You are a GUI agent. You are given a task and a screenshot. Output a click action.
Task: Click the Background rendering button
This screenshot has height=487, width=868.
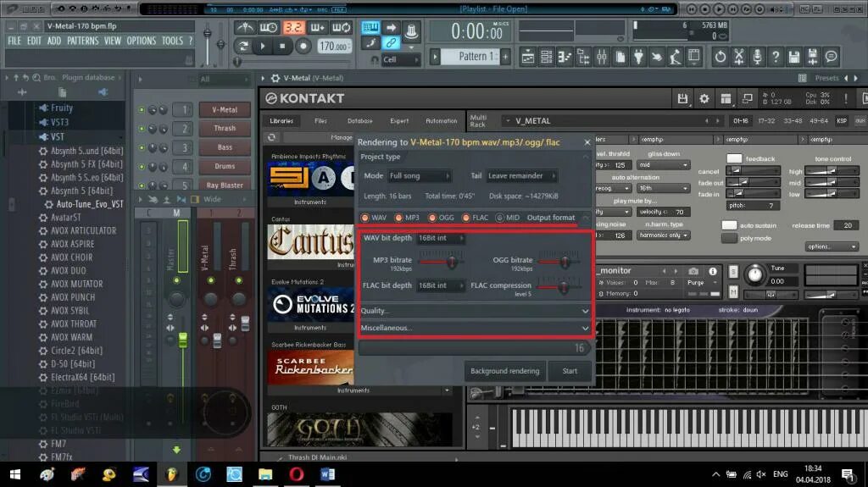[x=505, y=371]
